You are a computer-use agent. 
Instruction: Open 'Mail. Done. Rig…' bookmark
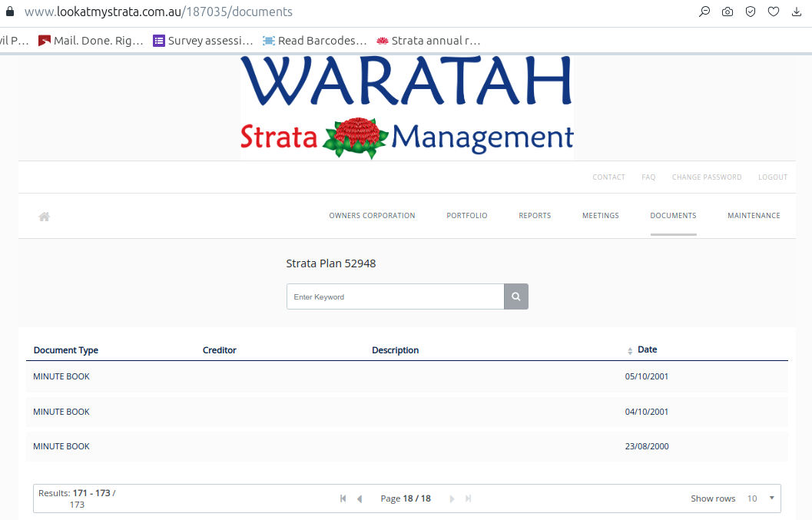91,41
